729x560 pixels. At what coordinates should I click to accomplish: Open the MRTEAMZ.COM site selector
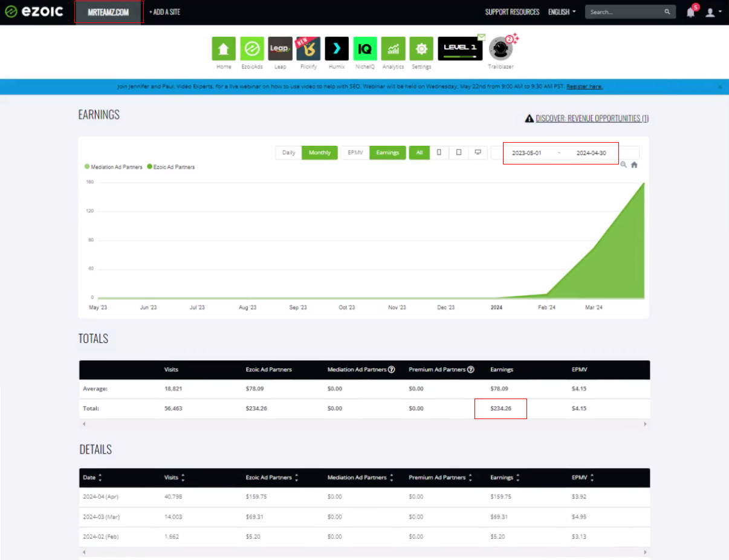click(x=109, y=12)
